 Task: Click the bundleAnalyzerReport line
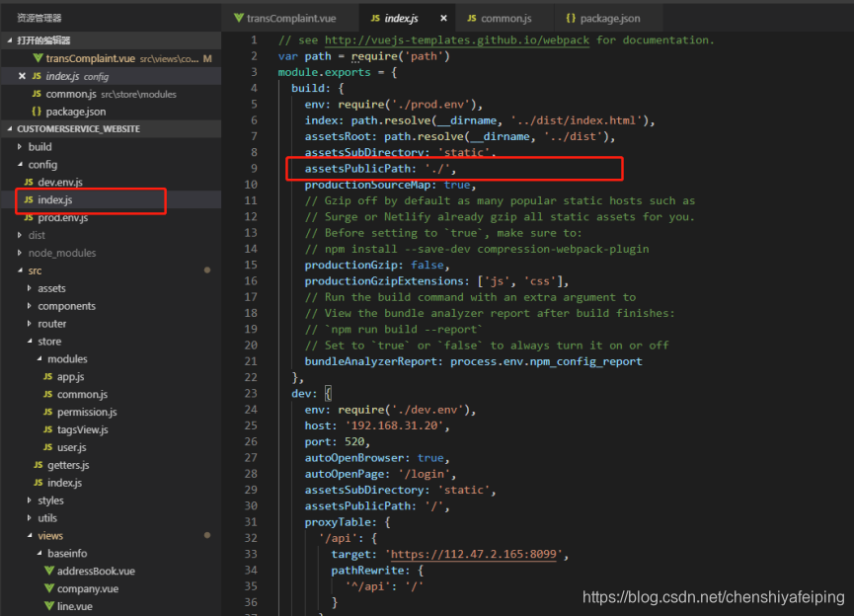pyautogui.click(x=473, y=361)
